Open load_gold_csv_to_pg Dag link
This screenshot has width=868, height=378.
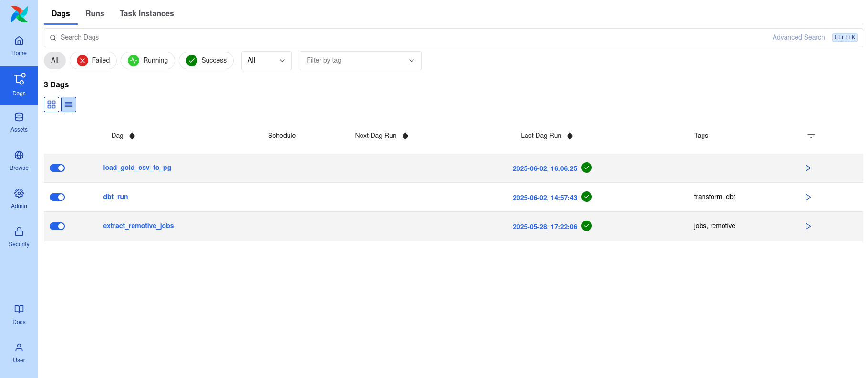(x=137, y=168)
